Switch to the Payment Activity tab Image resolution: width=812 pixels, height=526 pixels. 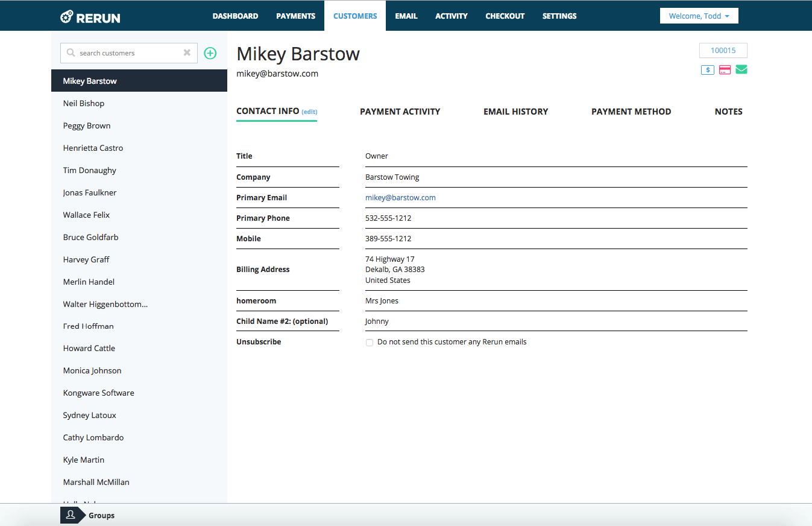(400, 112)
